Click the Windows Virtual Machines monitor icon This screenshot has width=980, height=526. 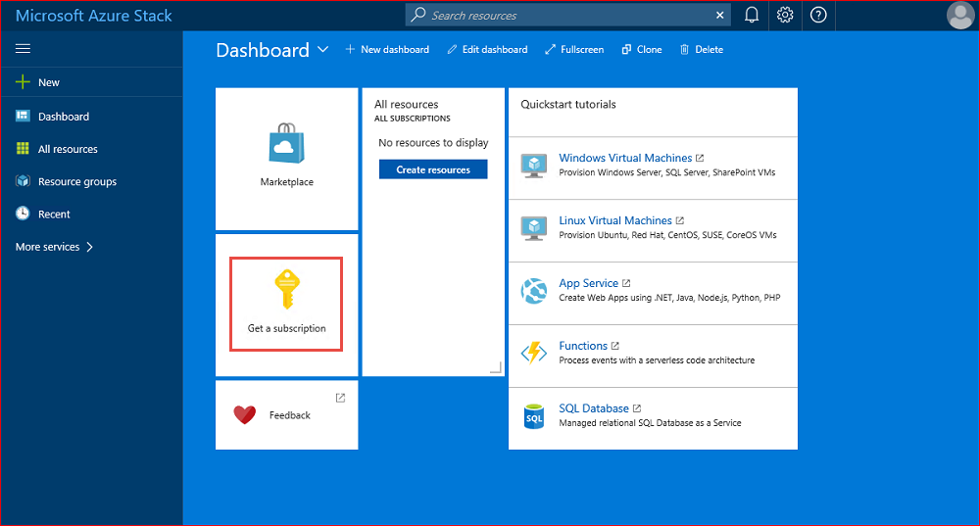(x=534, y=166)
